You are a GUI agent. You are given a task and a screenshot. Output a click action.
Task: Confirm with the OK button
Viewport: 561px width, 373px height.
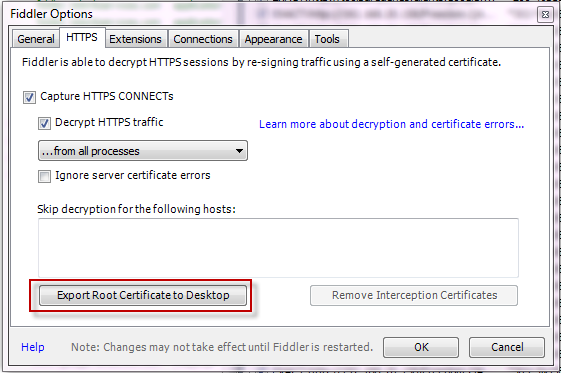coord(421,347)
